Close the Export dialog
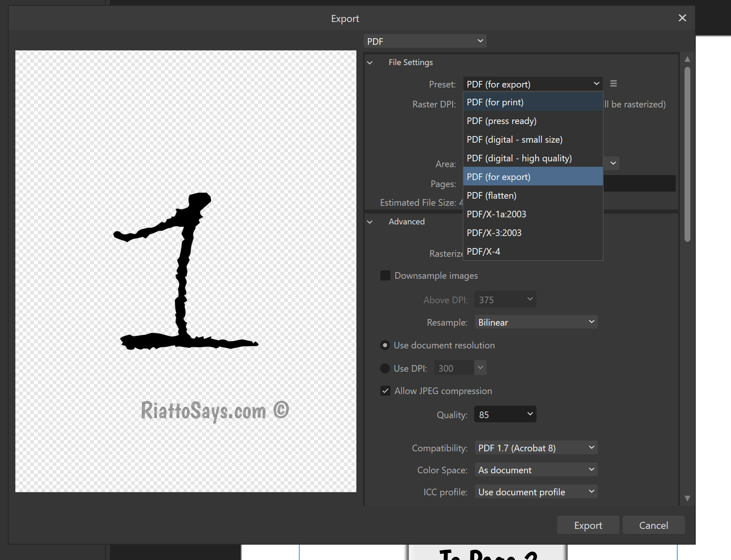Image resolution: width=731 pixels, height=560 pixels. pyautogui.click(x=682, y=18)
